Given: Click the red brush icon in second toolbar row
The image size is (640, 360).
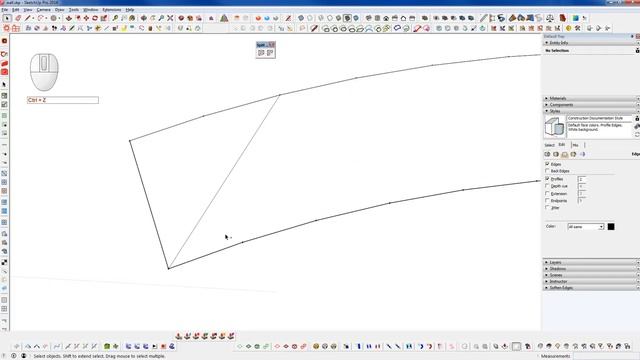Looking at the screenshot, I should pos(417,28).
